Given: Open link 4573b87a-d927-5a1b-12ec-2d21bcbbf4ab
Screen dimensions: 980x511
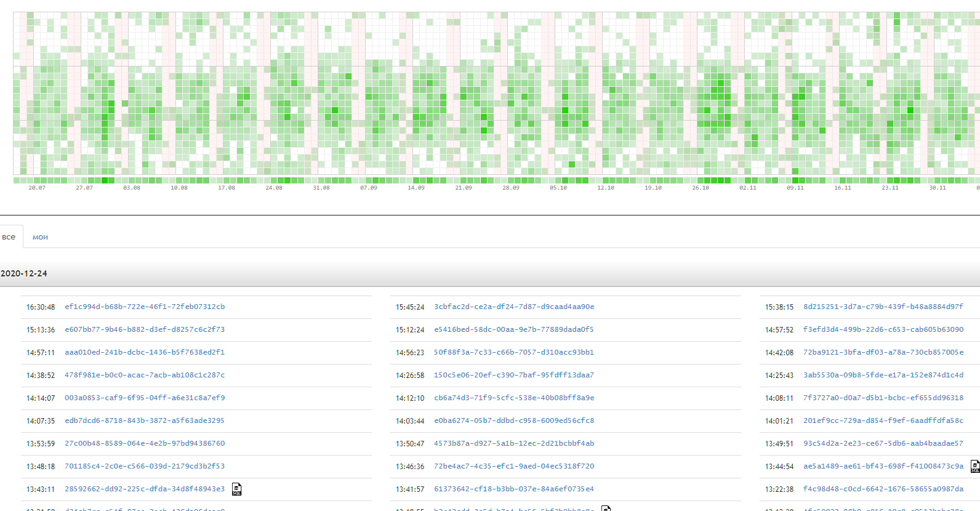Looking at the screenshot, I should [x=514, y=443].
